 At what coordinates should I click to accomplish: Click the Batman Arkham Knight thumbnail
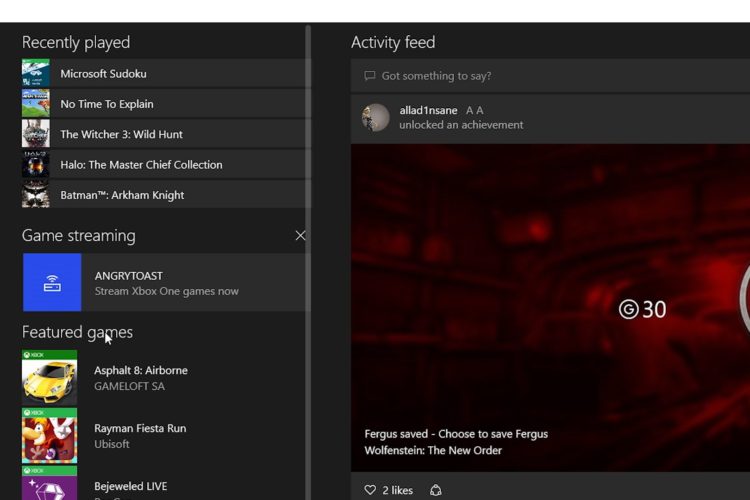coord(35,194)
